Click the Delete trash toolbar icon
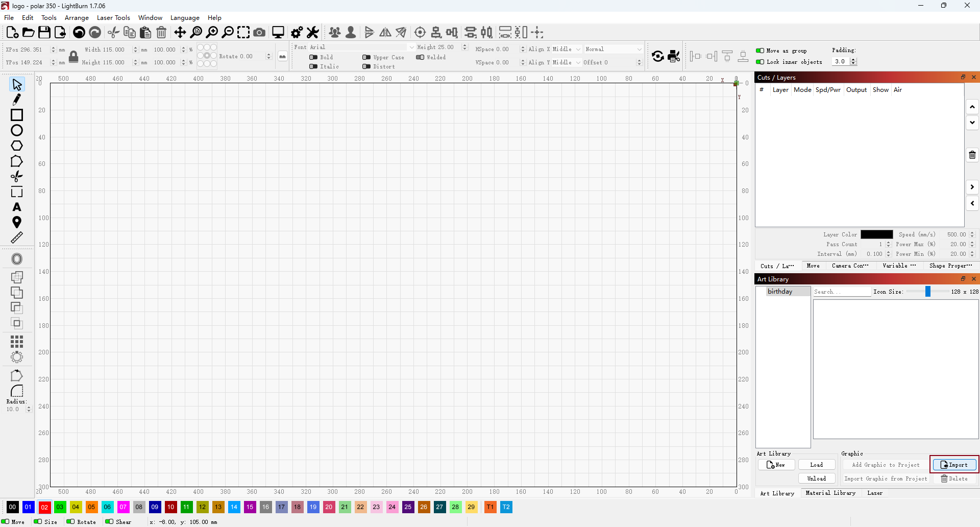Image resolution: width=980 pixels, height=527 pixels. pos(161,32)
